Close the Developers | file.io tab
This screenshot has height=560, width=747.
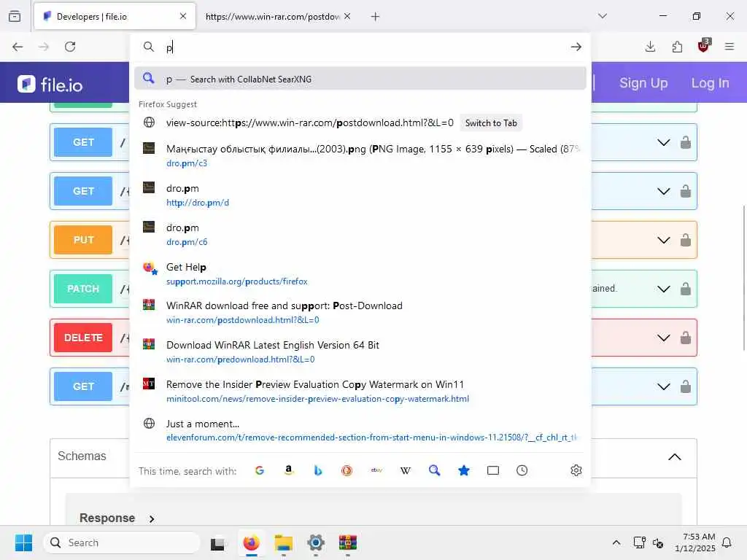pyautogui.click(x=183, y=16)
